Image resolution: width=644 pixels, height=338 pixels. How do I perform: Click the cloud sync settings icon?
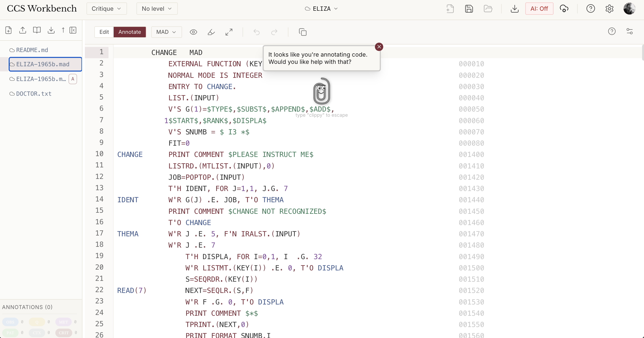pyautogui.click(x=564, y=9)
